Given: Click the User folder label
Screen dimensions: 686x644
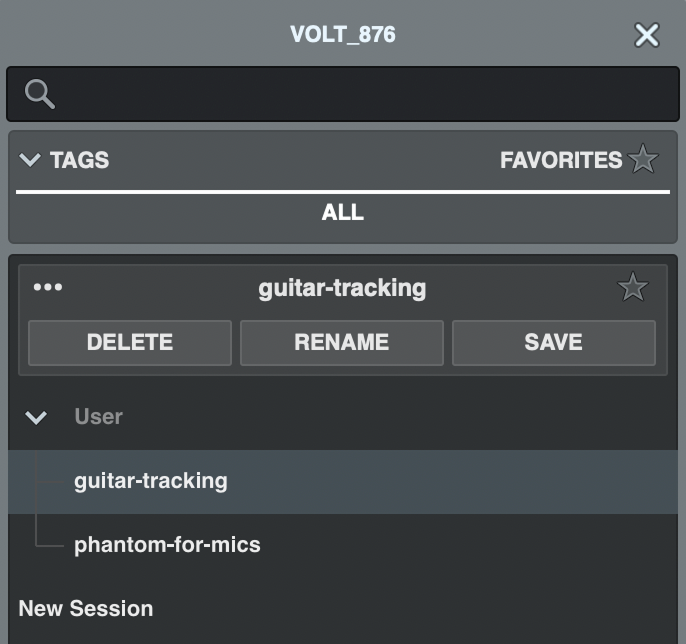Looking at the screenshot, I should coord(99,417).
